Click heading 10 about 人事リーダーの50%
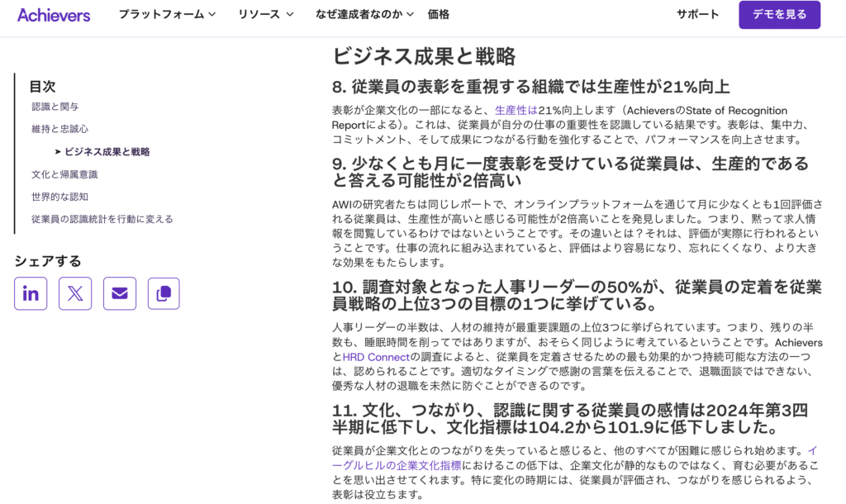 (577, 295)
